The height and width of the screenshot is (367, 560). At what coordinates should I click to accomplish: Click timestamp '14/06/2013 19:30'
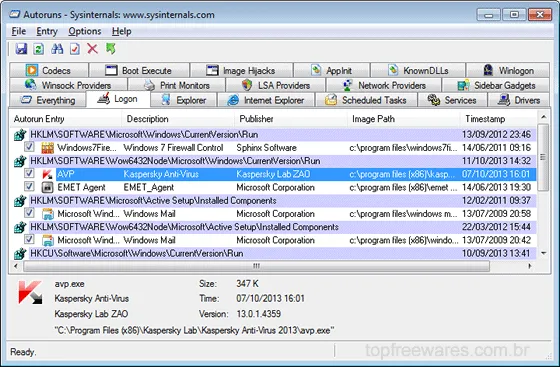[x=496, y=187]
